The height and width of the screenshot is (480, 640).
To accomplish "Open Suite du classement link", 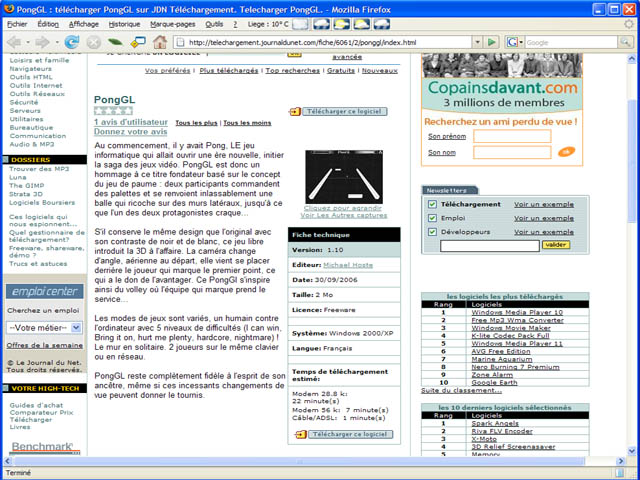I will point(461,390).
